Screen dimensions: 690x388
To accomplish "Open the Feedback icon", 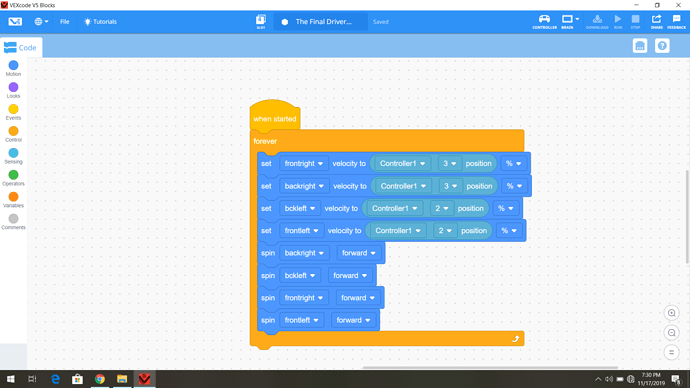I will pos(676,21).
